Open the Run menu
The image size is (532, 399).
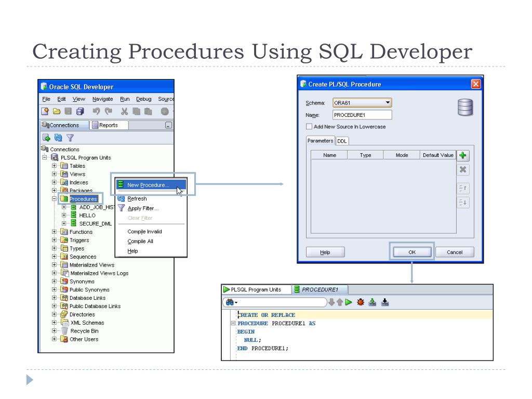point(125,99)
